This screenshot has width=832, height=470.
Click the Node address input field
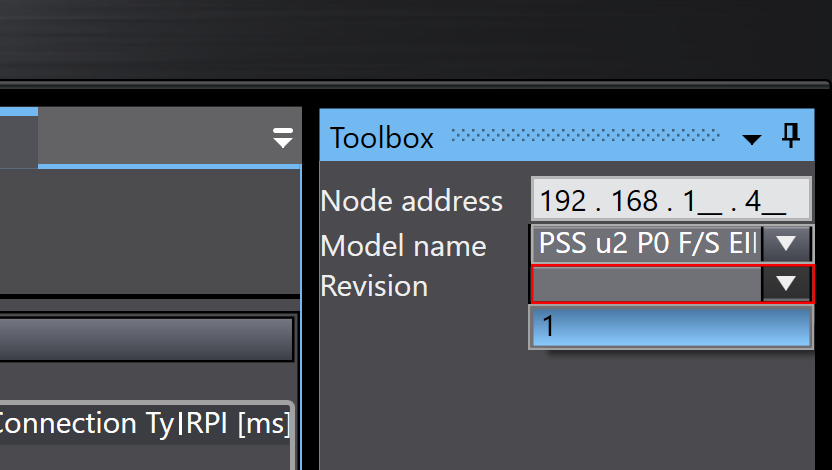pos(671,199)
